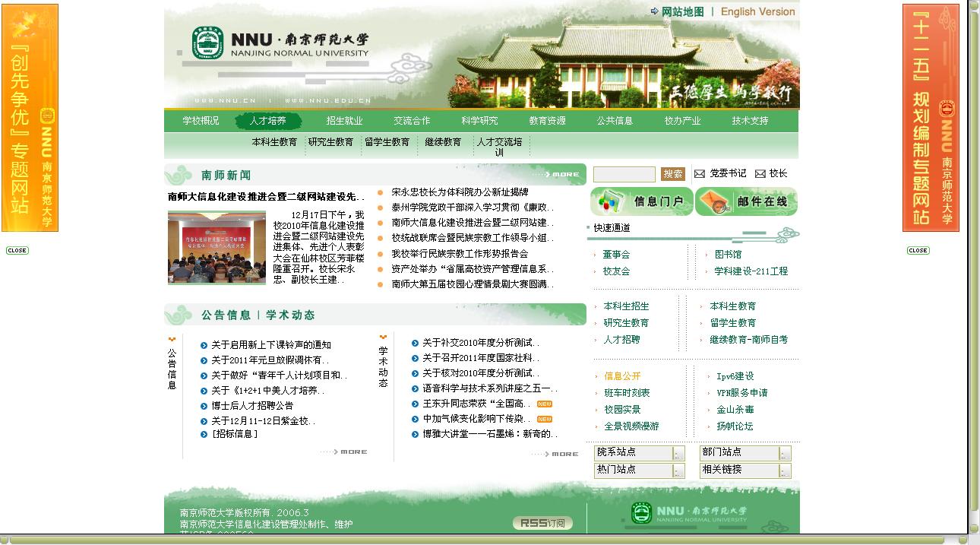Open the Ipv6建设 link

click(735, 376)
